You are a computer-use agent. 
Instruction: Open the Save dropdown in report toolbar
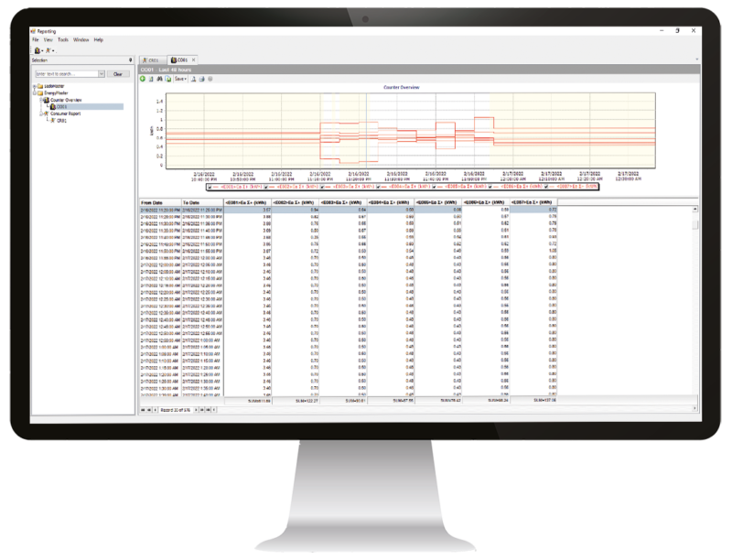point(181,79)
